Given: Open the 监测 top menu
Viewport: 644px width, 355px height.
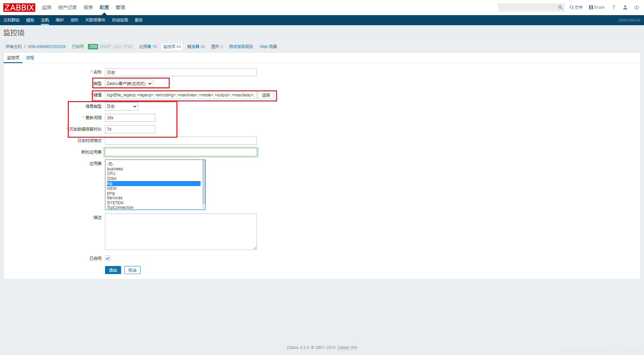Looking at the screenshot, I should pyautogui.click(x=47, y=7).
